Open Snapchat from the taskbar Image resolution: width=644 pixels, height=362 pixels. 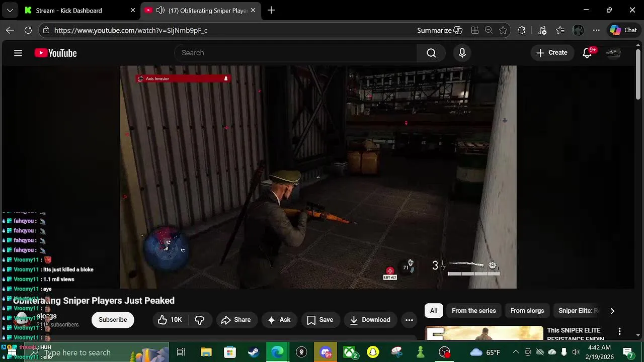click(x=373, y=352)
